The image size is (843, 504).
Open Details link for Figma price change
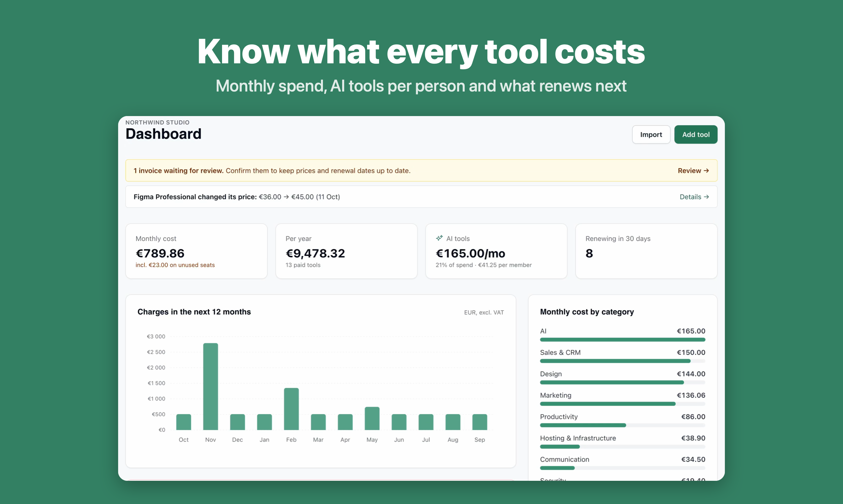(694, 197)
